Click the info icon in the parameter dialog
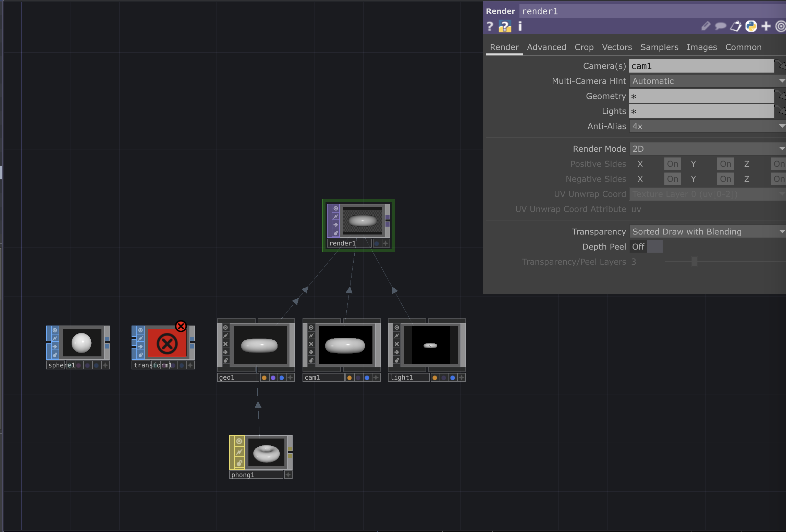The height and width of the screenshot is (532, 786). 519,26
